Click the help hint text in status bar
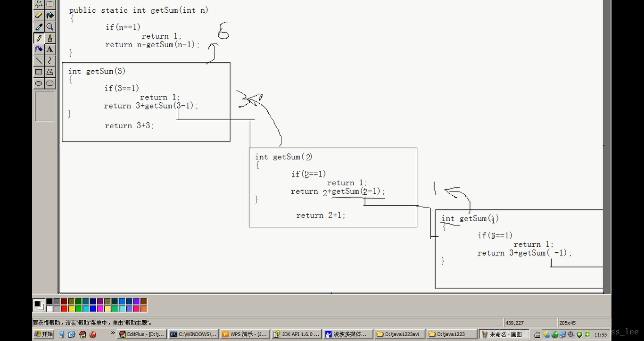Image resolution: width=644 pixels, height=341 pixels. point(92,323)
